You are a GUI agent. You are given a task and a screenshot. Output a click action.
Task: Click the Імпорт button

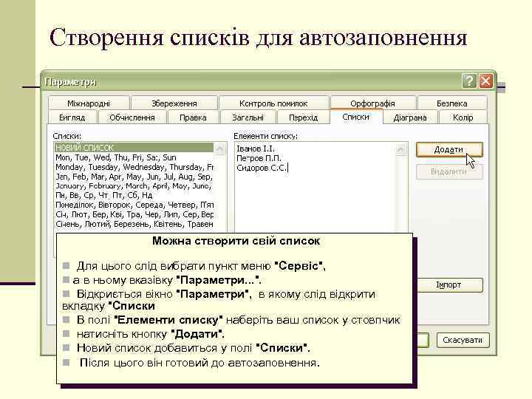449,285
